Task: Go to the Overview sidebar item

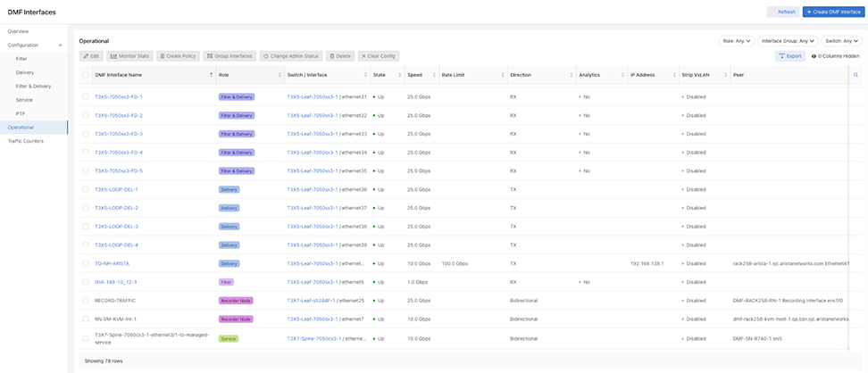Action: [18, 31]
